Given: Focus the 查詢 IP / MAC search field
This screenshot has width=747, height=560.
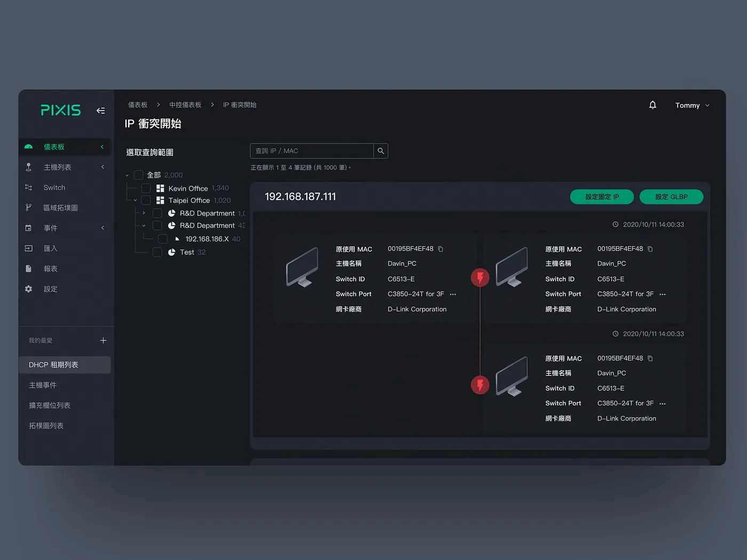Looking at the screenshot, I should click(312, 151).
